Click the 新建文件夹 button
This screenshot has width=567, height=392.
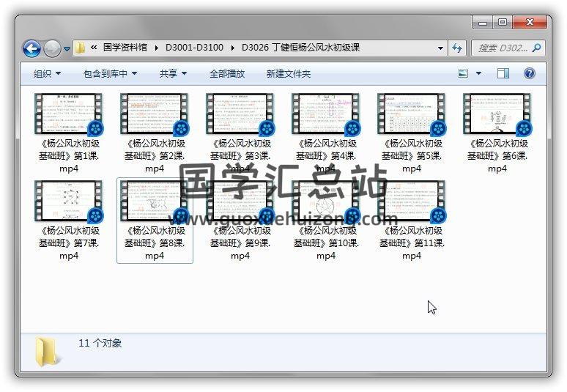(x=289, y=74)
